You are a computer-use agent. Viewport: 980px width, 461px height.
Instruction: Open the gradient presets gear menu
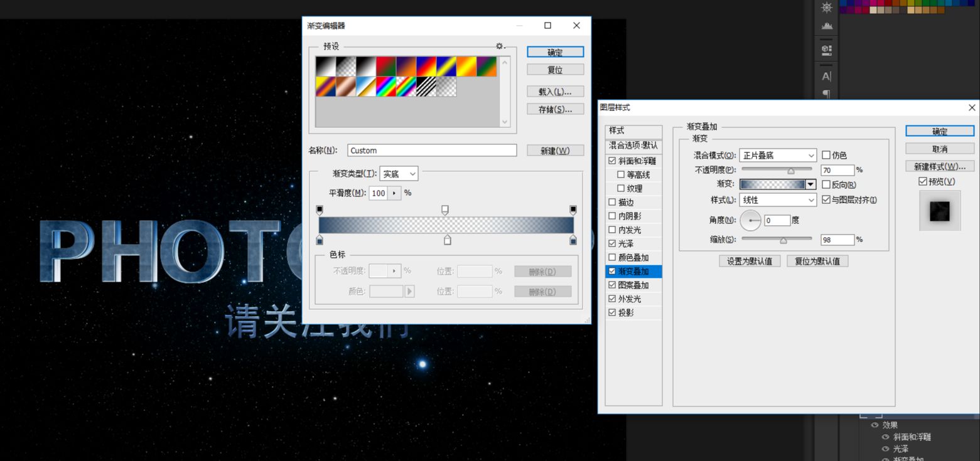coord(500,46)
